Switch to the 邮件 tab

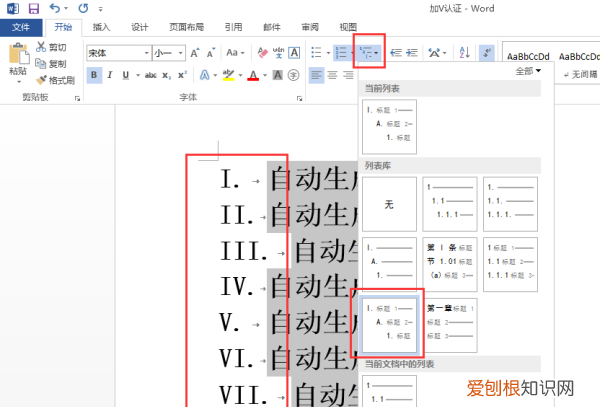tap(272, 27)
